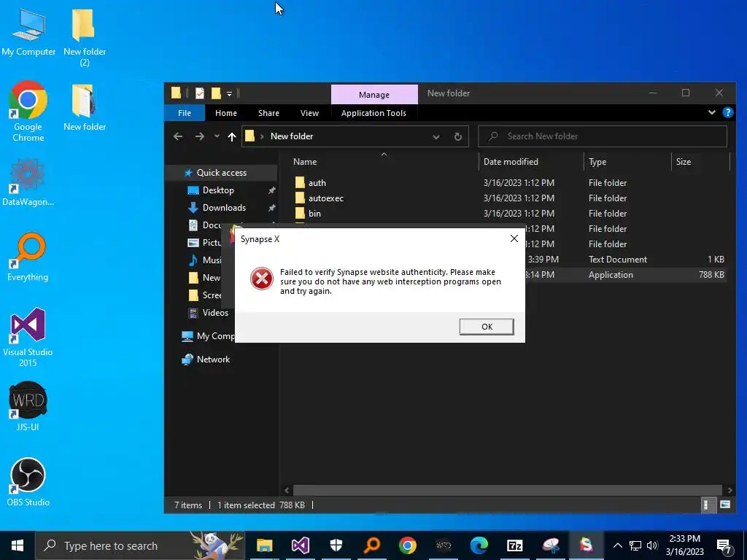Viewport: 747px width, 560px height.
Task: Open File Explorer from taskbar
Action: click(x=264, y=545)
